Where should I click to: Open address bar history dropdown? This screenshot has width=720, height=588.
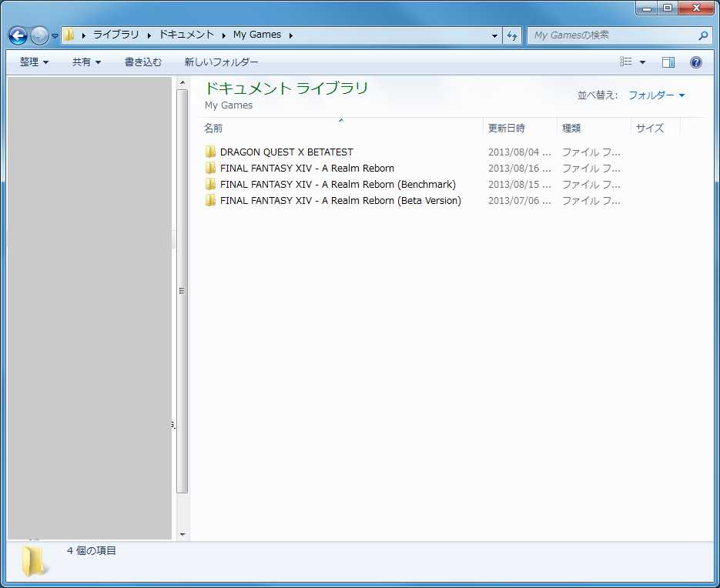(x=494, y=35)
